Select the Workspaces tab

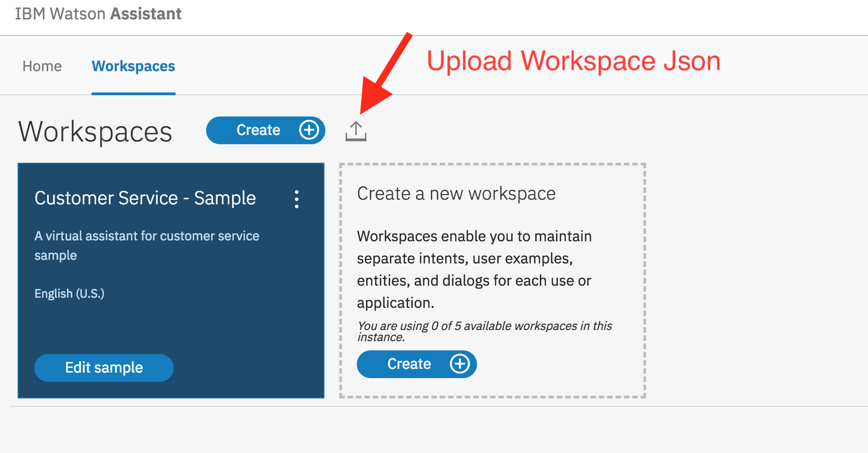[x=133, y=67]
